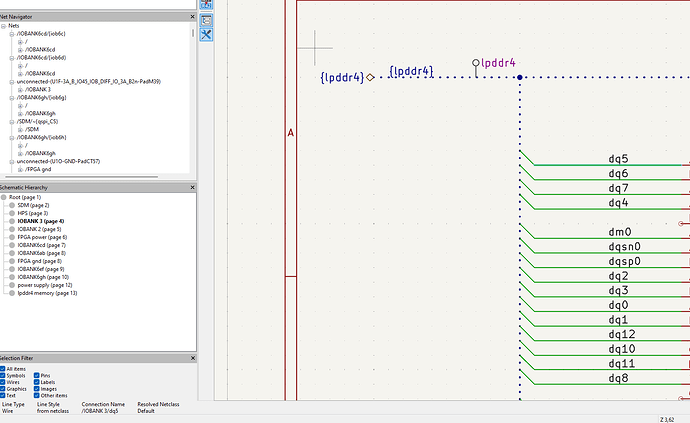This screenshot has width=690, height=423.
Task: Toggle the Symbols checkbox
Action: 3,375
